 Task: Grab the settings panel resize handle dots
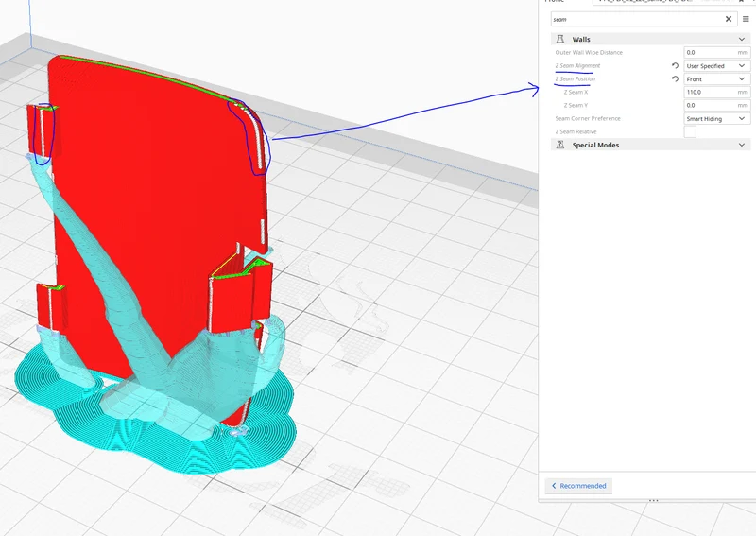(x=653, y=500)
